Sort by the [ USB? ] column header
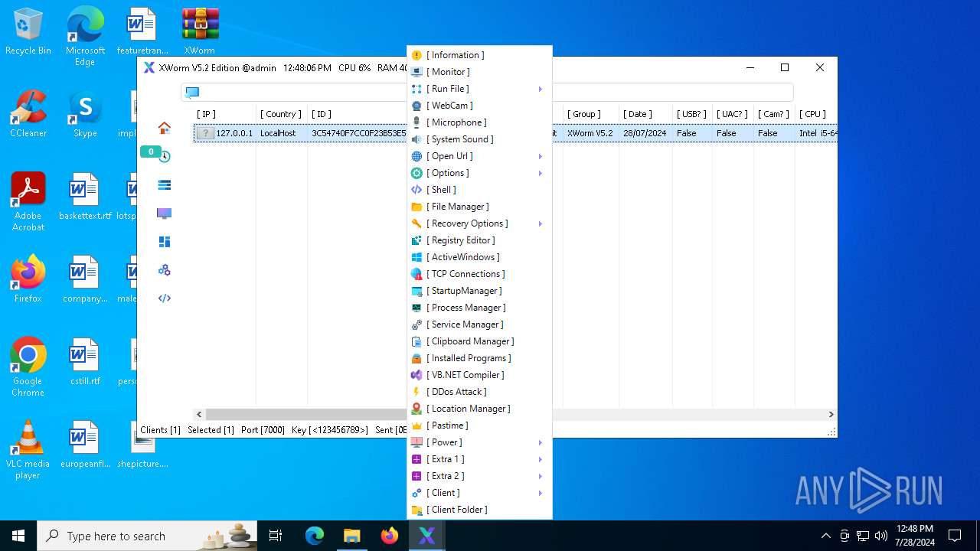 point(691,114)
